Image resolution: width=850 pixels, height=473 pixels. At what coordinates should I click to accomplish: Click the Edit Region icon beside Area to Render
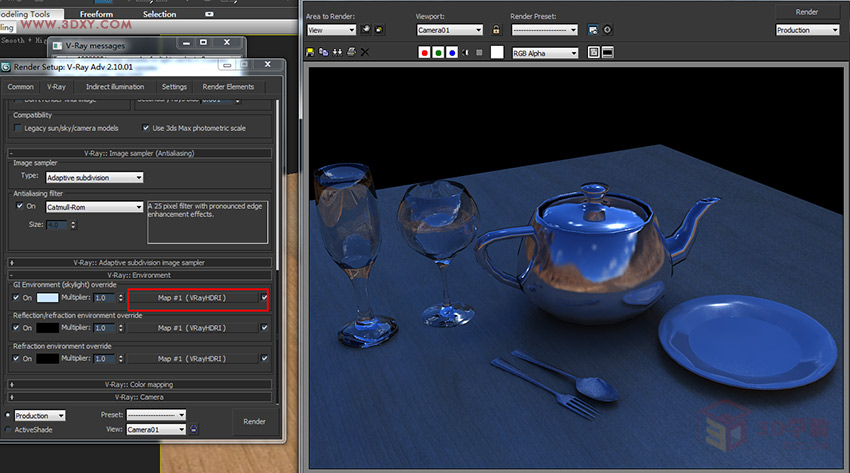pos(366,29)
